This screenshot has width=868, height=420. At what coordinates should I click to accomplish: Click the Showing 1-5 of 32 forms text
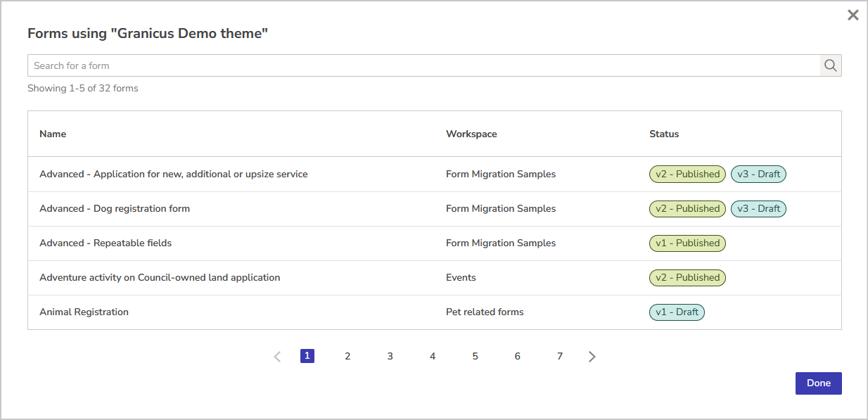click(83, 88)
